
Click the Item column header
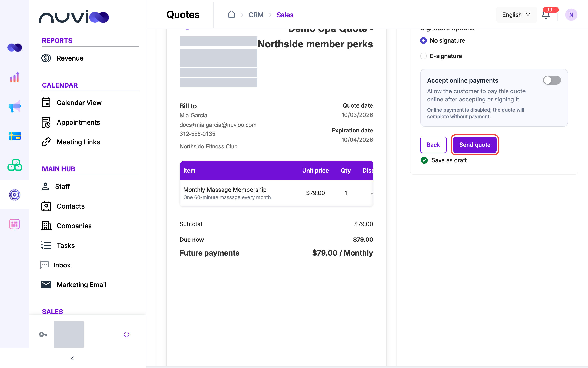(x=189, y=171)
